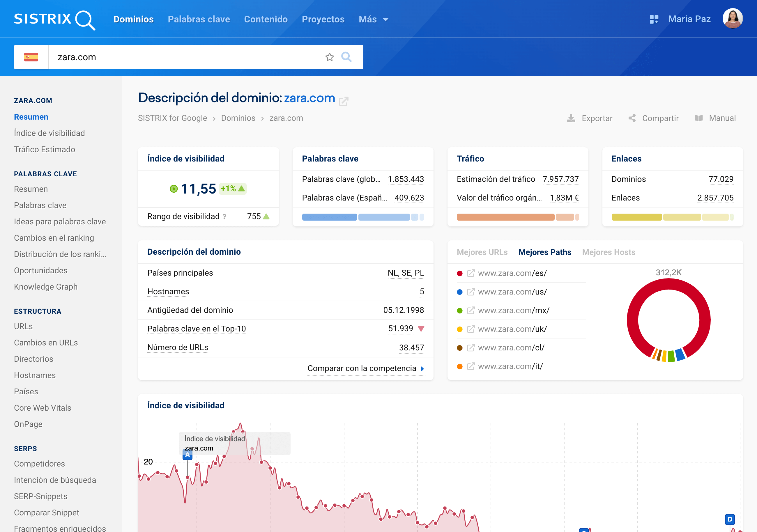Click the question mark beside Rango de visibilidad
The height and width of the screenshot is (532, 757).
pyautogui.click(x=224, y=217)
